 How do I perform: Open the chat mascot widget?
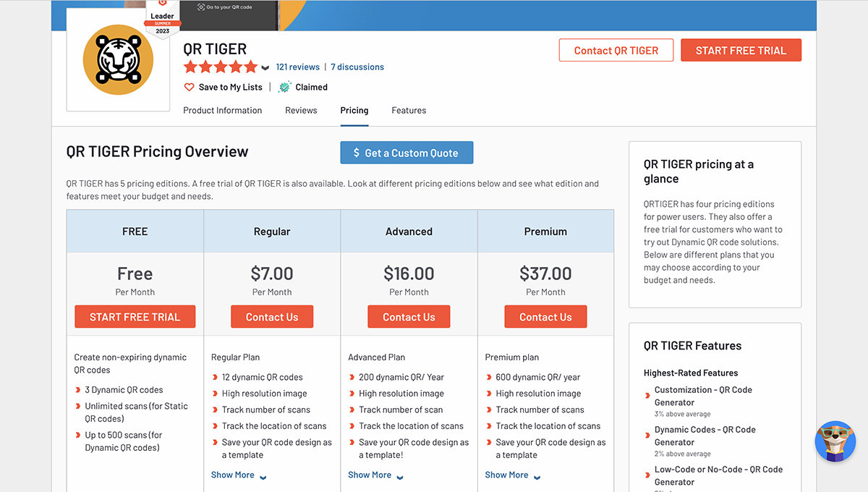click(x=835, y=441)
